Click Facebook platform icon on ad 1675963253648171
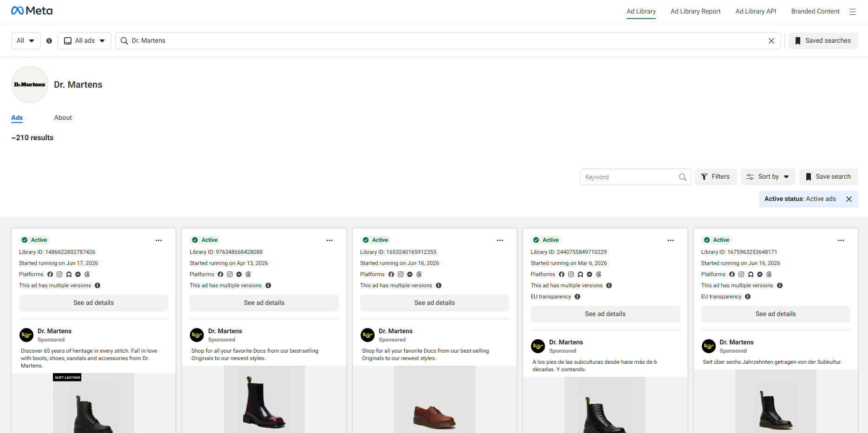 pos(732,274)
